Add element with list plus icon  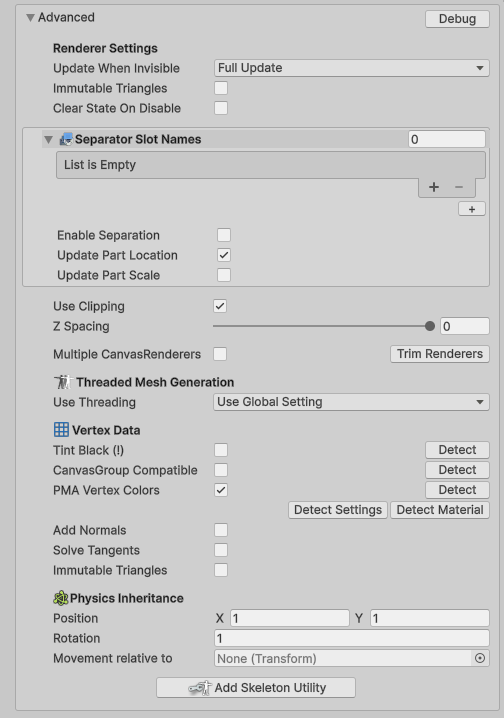(x=434, y=187)
